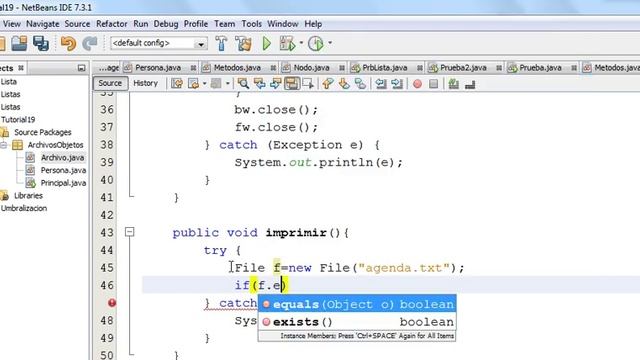640x360 pixels.
Task: Open the Run menu
Action: coord(141,24)
